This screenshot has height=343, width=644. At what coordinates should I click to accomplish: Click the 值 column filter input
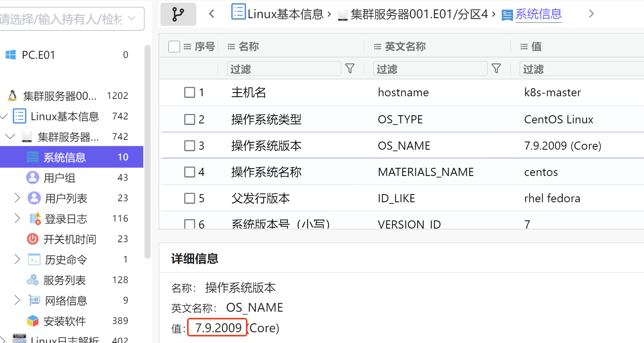pos(581,69)
